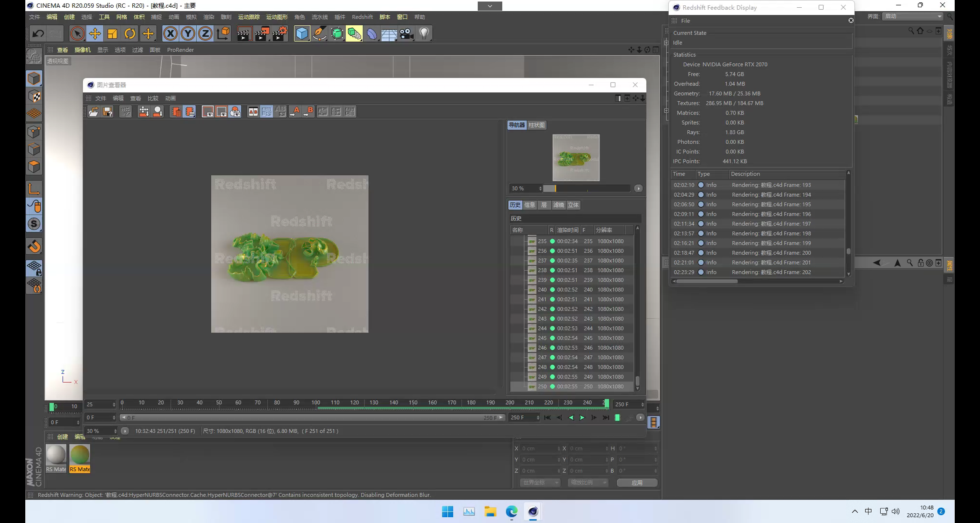
Task: Click the Save Image icon in Picture Viewer
Action: (x=108, y=112)
